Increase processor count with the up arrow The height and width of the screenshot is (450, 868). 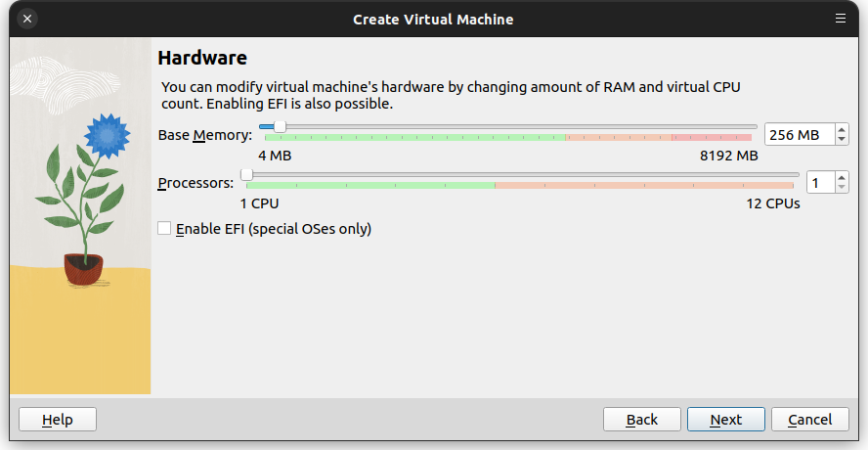[x=842, y=178]
